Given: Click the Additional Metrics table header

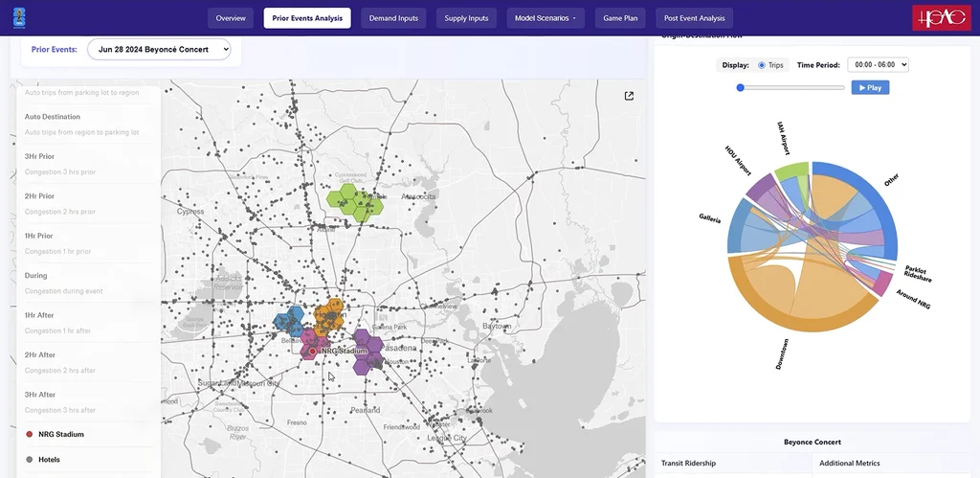Looking at the screenshot, I should point(850,463).
